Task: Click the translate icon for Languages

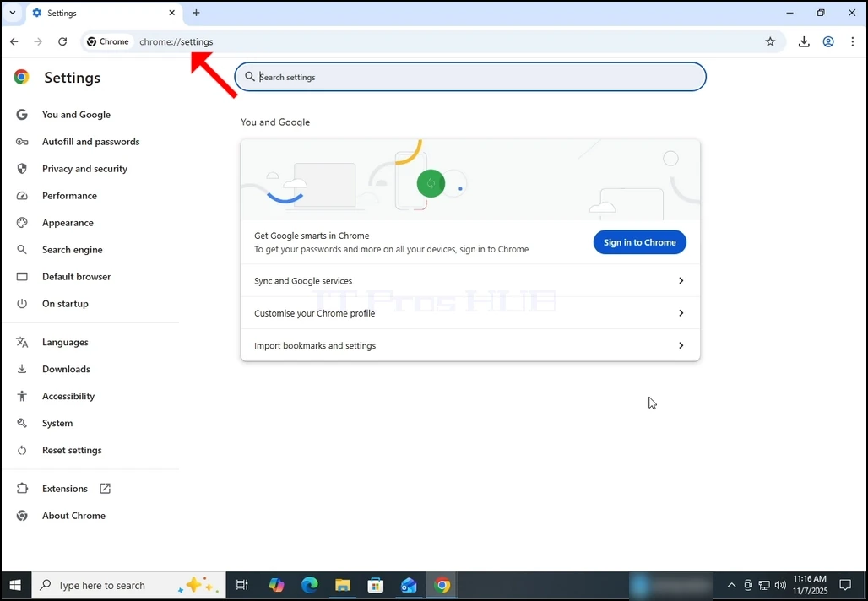Action: click(x=22, y=343)
